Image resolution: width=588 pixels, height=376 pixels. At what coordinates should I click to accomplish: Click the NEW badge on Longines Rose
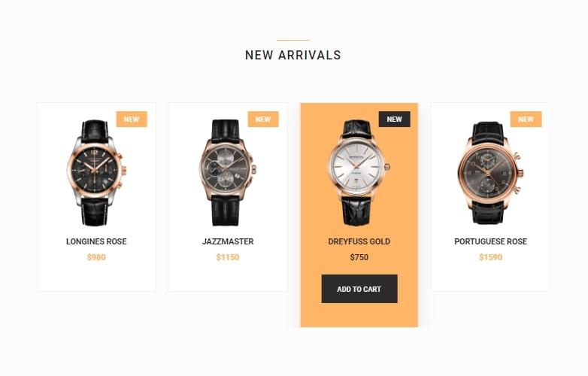(x=132, y=120)
